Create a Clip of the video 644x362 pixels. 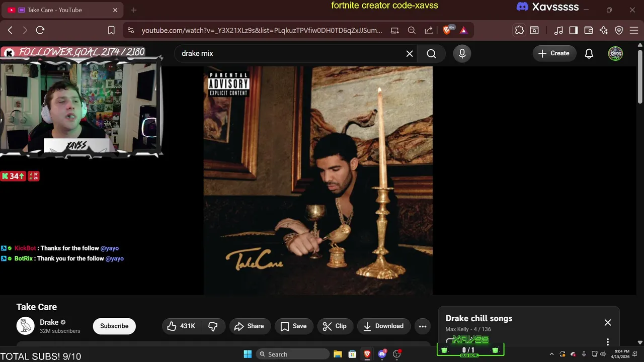click(x=335, y=326)
